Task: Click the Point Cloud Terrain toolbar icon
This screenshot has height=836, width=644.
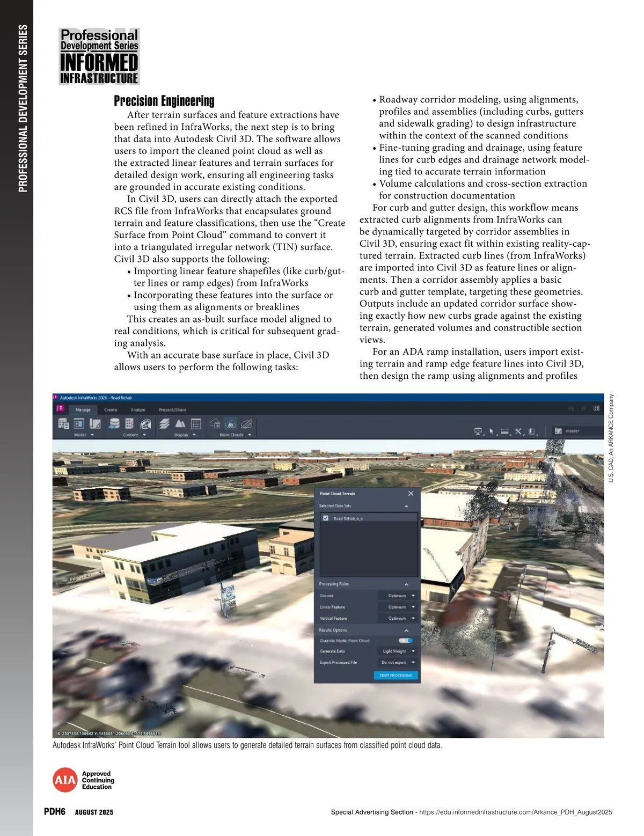Action: click(230, 423)
